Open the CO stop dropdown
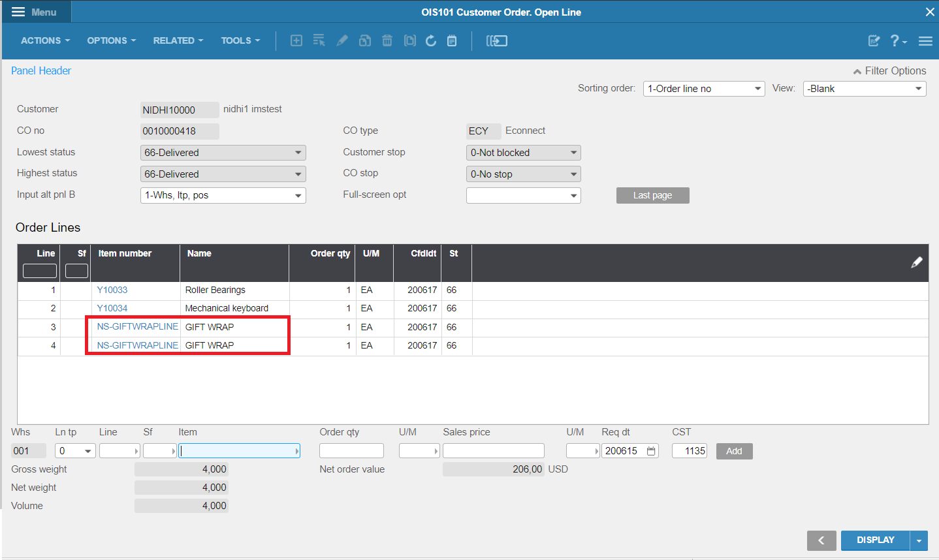 [x=524, y=174]
